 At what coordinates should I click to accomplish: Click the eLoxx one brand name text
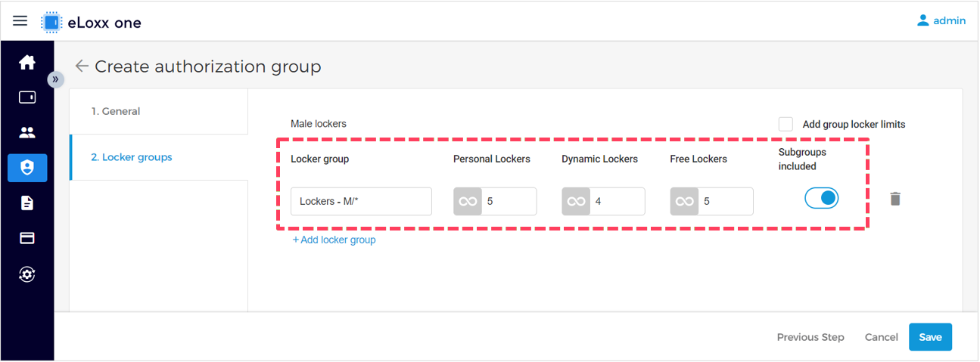104,23
